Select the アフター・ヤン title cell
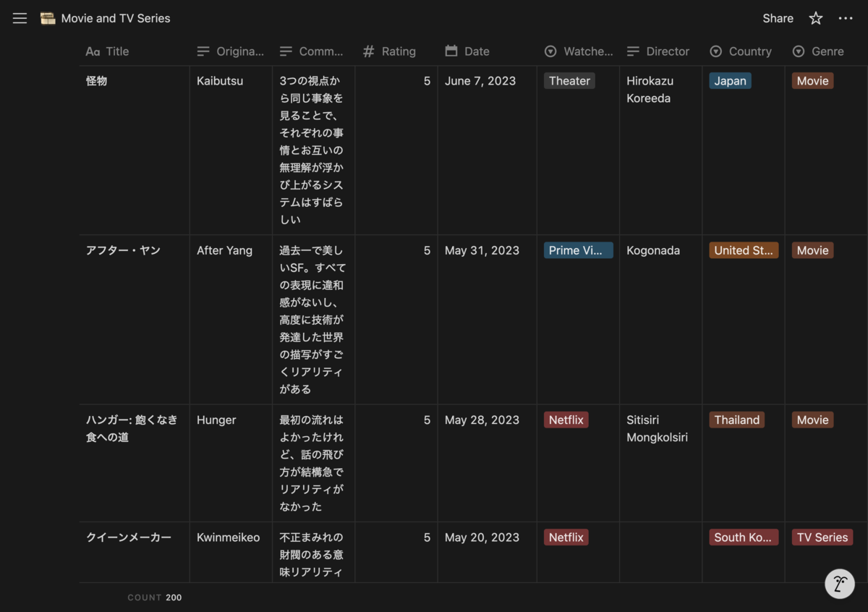The height and width of the screenshot is (612, 868). 135,320
